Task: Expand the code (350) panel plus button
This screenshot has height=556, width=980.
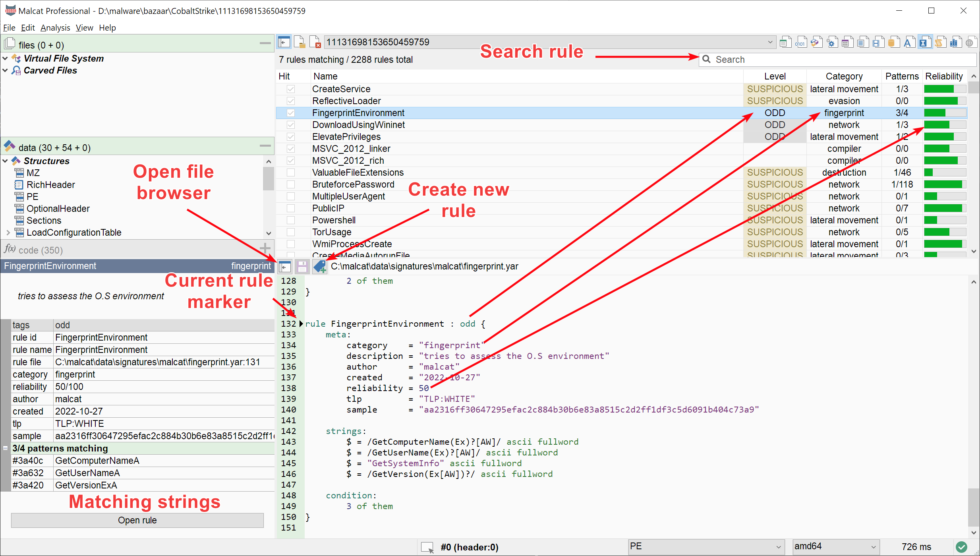Action: [265, 249]
